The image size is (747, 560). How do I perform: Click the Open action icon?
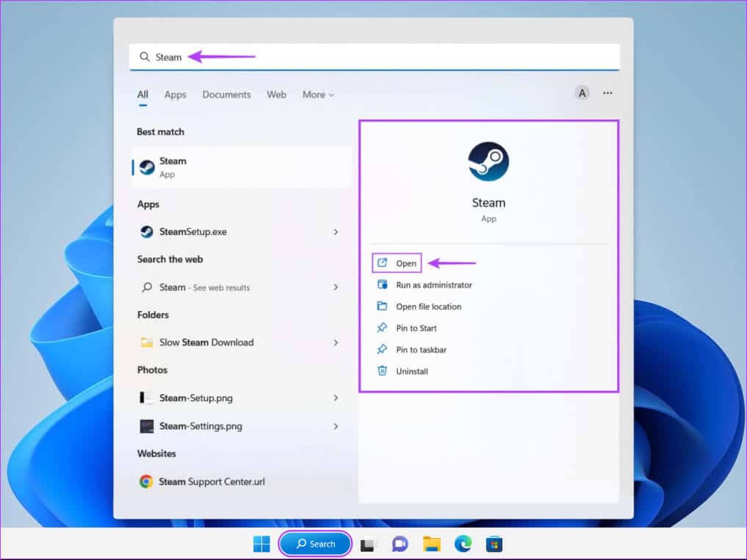click(382, 263)
